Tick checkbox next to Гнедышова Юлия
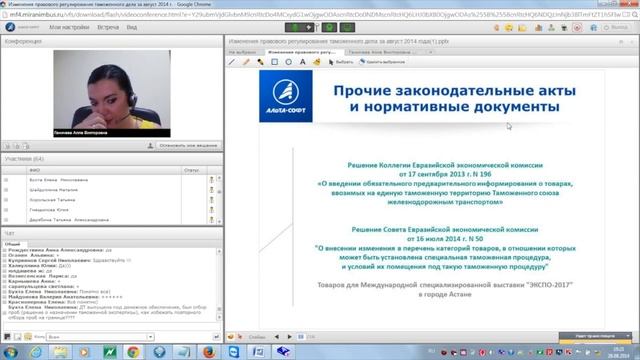 6,210
